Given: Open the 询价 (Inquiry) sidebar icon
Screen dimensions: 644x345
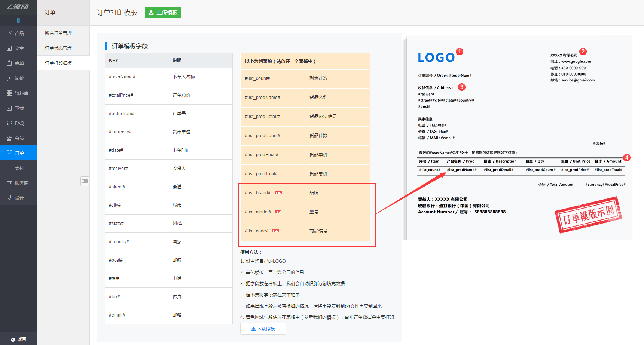Looking at the screenshot, I should 9,78.
